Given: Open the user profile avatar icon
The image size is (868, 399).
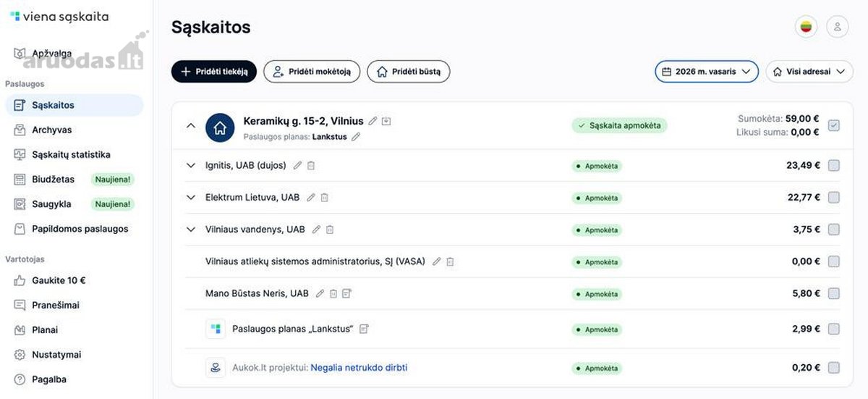Looking at the screenshot, I should 838,28.
